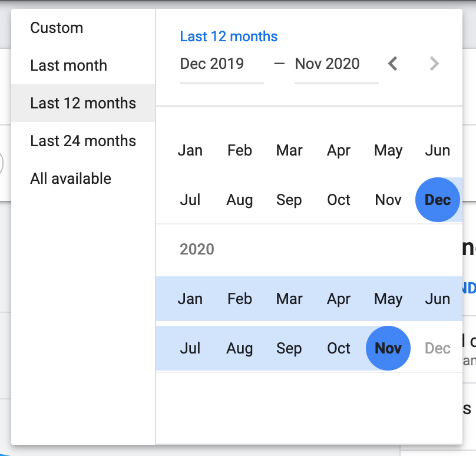Click the grayed-out Dec 2020 cell
476x456 pixels.
437,348
